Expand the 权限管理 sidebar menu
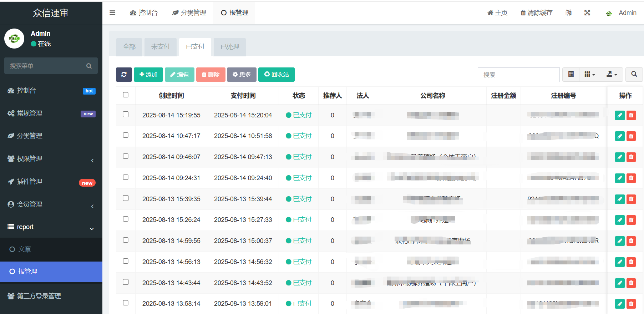The width and height of the screenshot is (644, 314). tap(51, 159)
